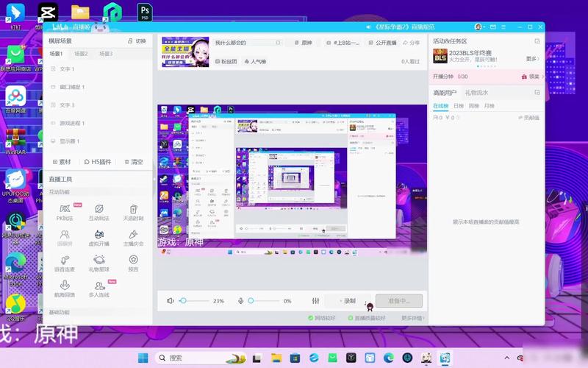
Task: Pop out the 高能用户 panel
Action: coord(537,92)
